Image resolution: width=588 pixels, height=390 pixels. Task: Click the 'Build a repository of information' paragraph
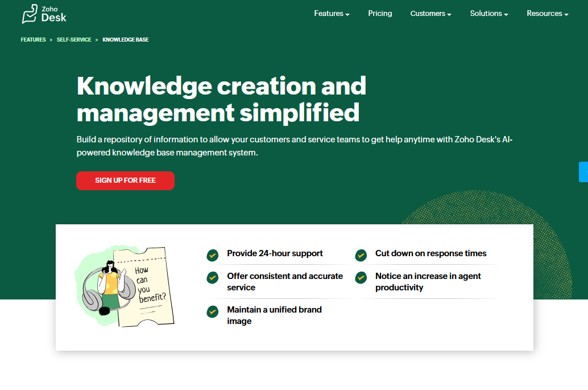click(295, 146)
